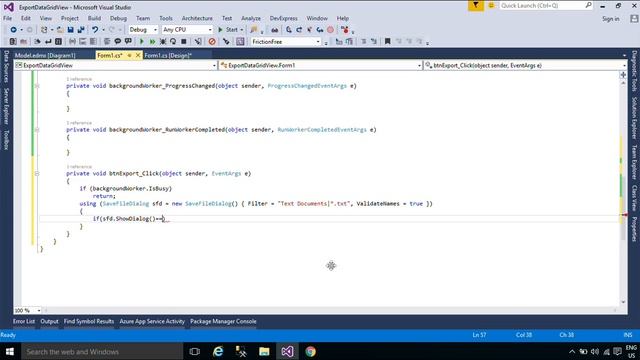The width and height of the screenshot is (640, 360).
Task: Click the Navigate Backward icon
Action: coord(13,30)
